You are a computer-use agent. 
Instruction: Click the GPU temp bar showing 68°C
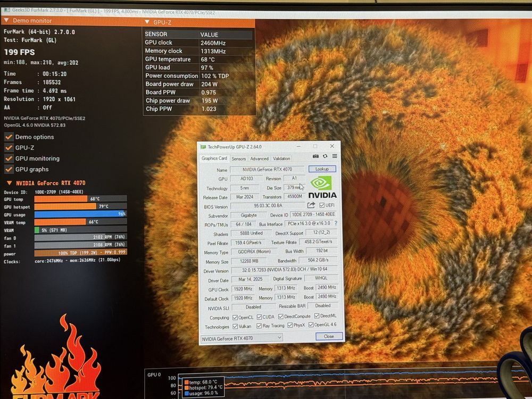tap(81, 199)
